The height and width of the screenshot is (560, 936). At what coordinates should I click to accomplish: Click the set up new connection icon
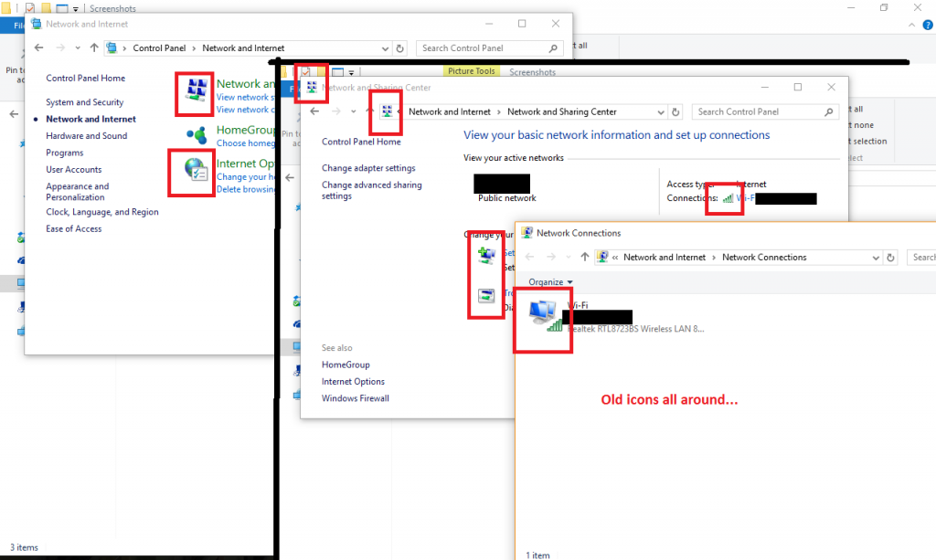(486, 255)
